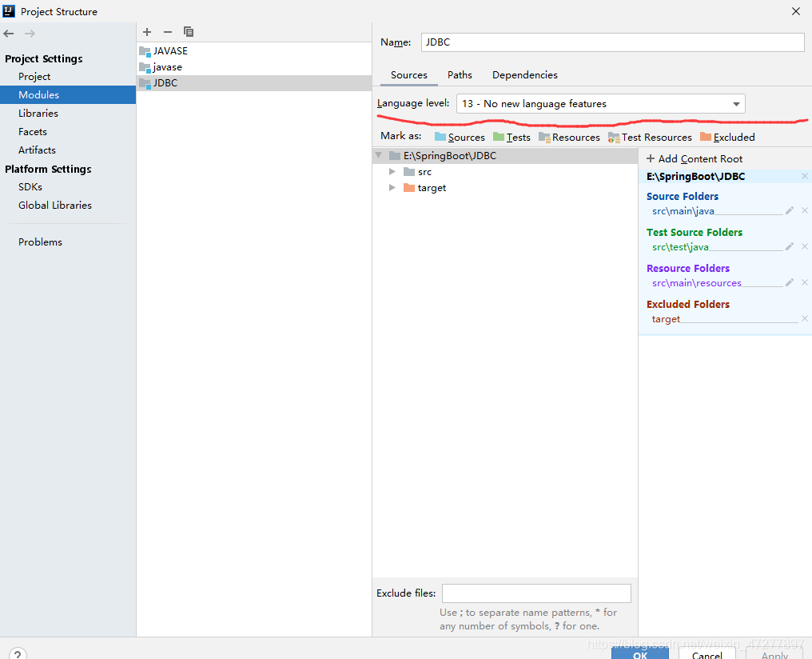Image resolution: width=812 pixels, height=659 pixels.
Task: Expand the src folder node
Action: pos(392,171)
